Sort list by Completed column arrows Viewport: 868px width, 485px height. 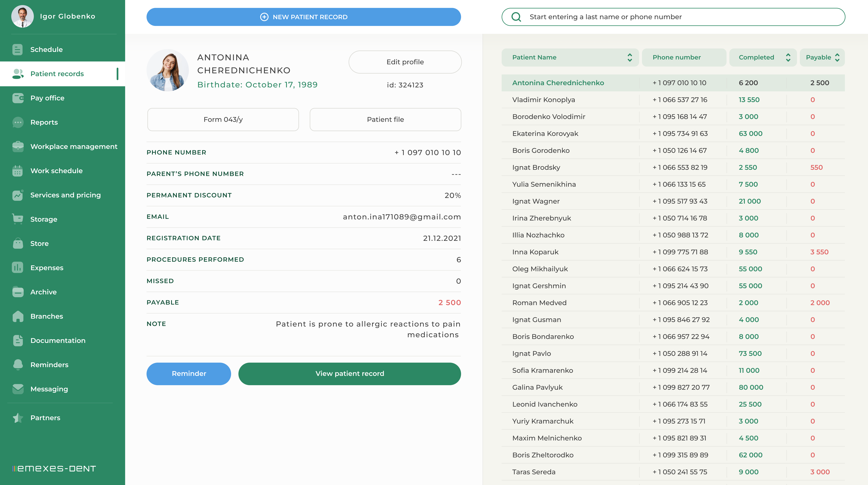click(788, 57)
